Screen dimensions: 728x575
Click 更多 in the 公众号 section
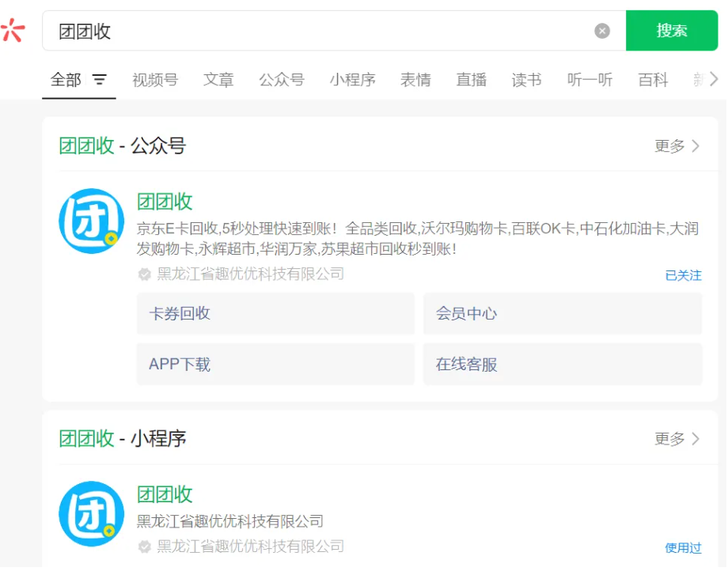click(x=677, y=146)
